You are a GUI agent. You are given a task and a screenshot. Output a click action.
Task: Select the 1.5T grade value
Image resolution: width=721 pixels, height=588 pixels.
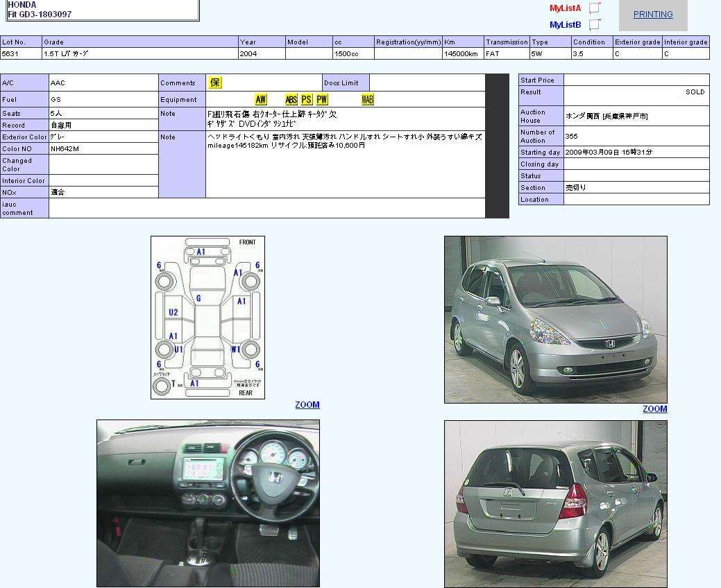pos(66,54)
